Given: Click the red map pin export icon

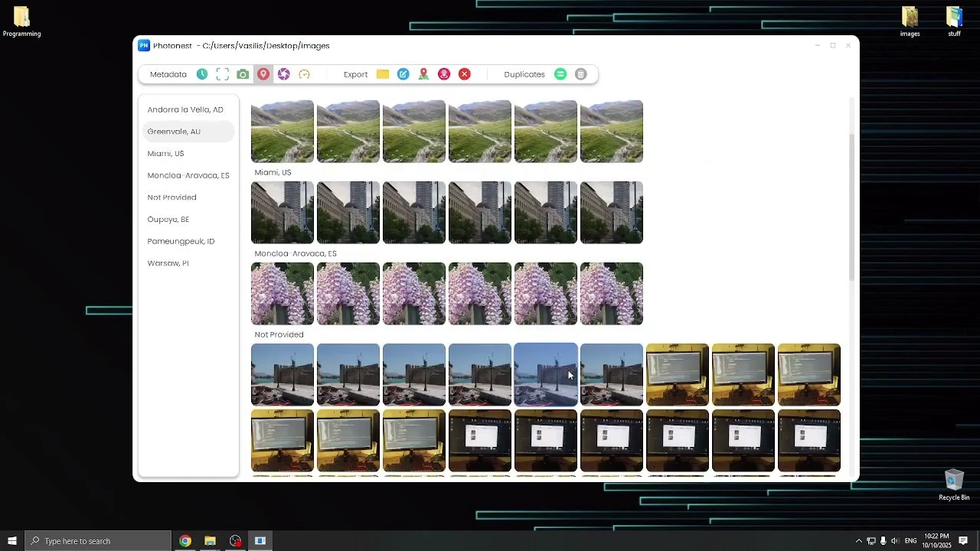Looking at the screenshot, I should pos(423,73).
